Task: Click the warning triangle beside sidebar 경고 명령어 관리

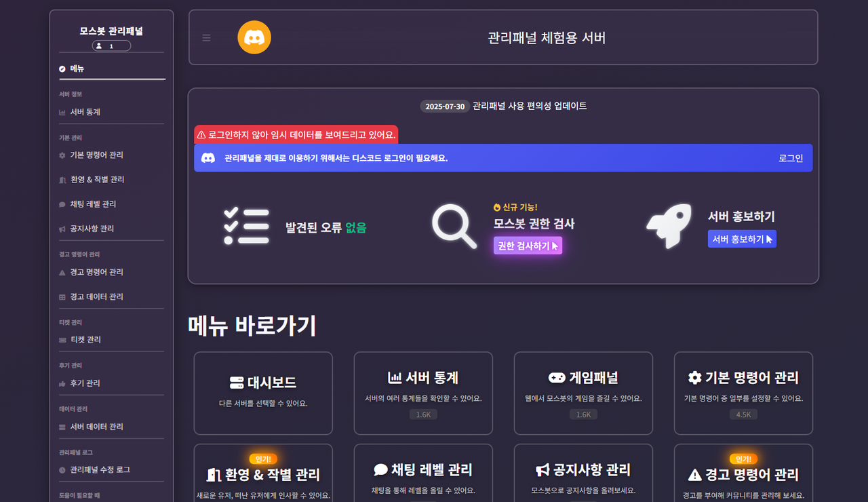Action: click(62, 273)
